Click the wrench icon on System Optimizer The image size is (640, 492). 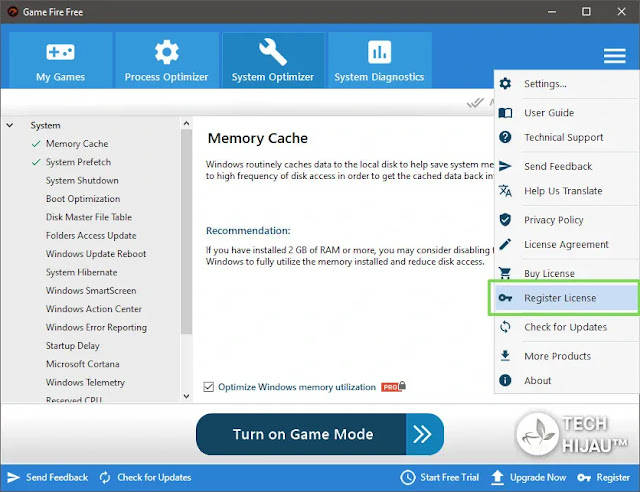(x=273, y=52)
